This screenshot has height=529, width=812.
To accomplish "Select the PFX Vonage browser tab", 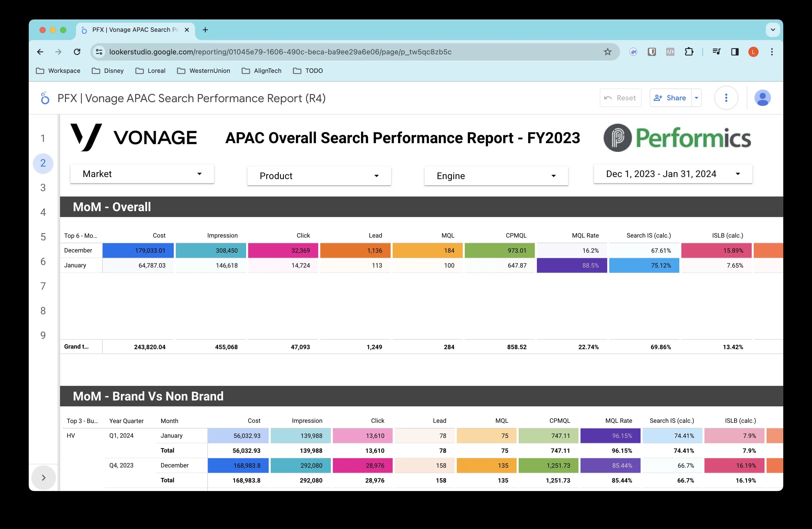I will [136, 30].
